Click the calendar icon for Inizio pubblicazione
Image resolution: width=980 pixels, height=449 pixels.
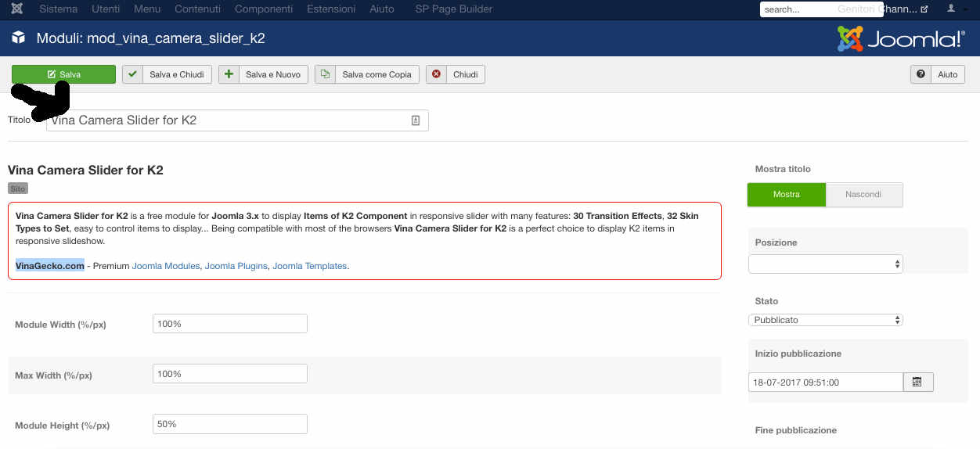917,383
